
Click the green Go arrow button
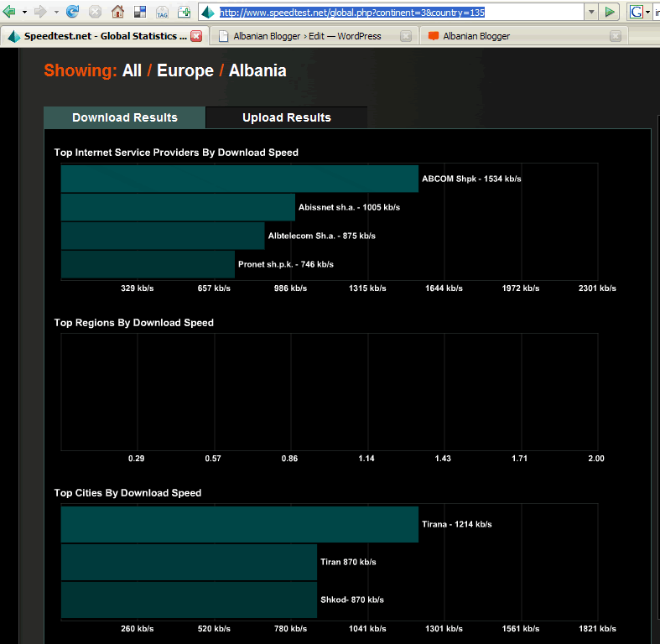[610, 13]
